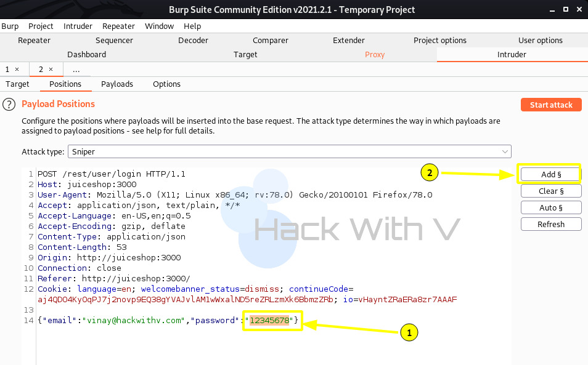Click the Content-Length value 53

[x=121, y=247]
